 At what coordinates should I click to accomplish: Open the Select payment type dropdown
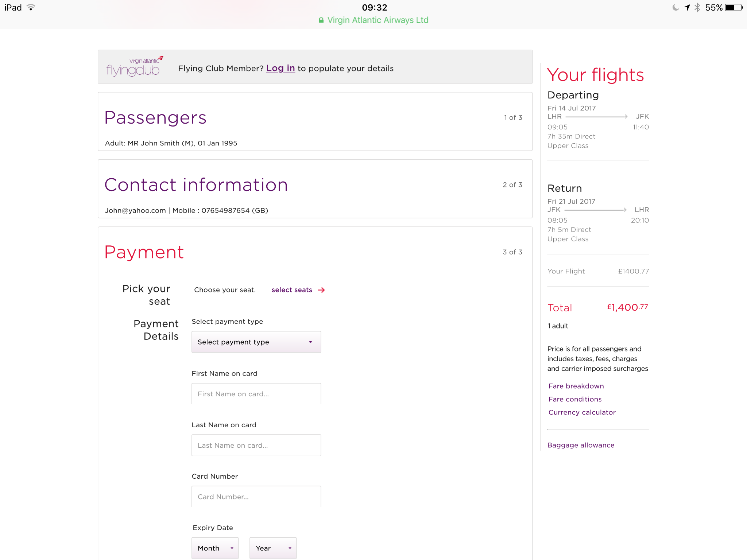[x=256, y=342]
